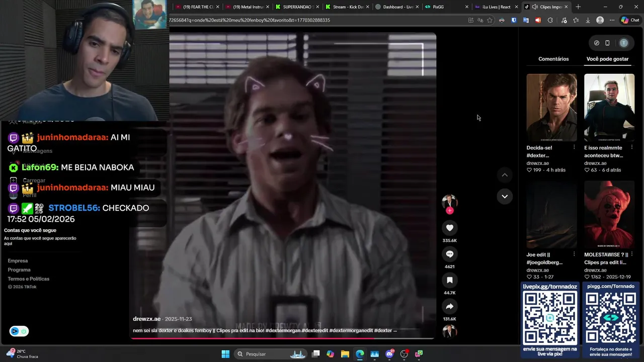Open the Edge downloads icon
This screenshot has height=362, width=644.
(x=588, y=20)
